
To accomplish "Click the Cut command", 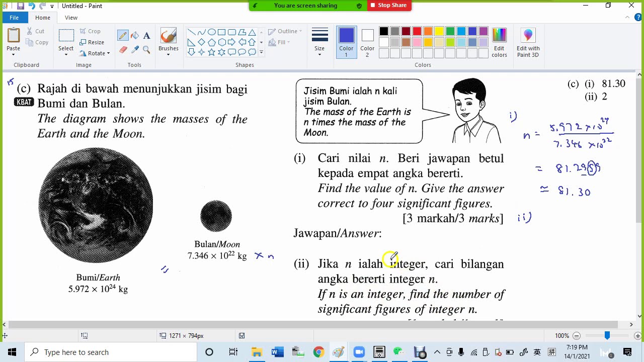I will click(35, 31).
